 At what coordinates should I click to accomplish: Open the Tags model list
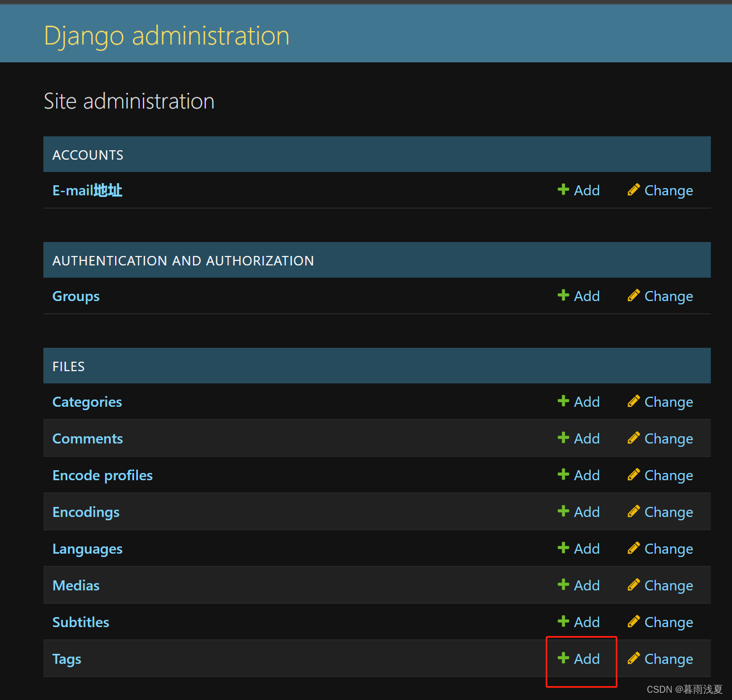pyautogui.click(x=67, y=659)
